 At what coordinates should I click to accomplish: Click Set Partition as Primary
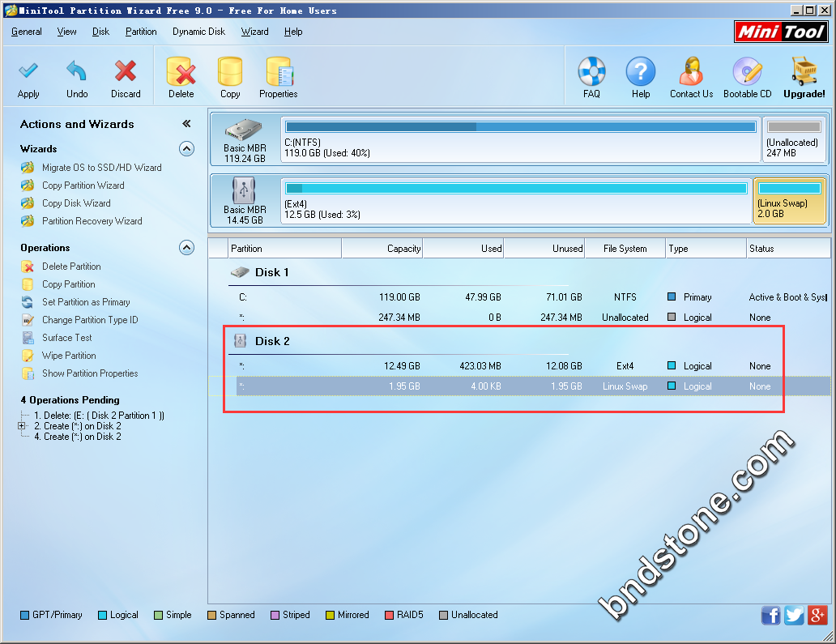pyautogui.click(x=75, y=301)
